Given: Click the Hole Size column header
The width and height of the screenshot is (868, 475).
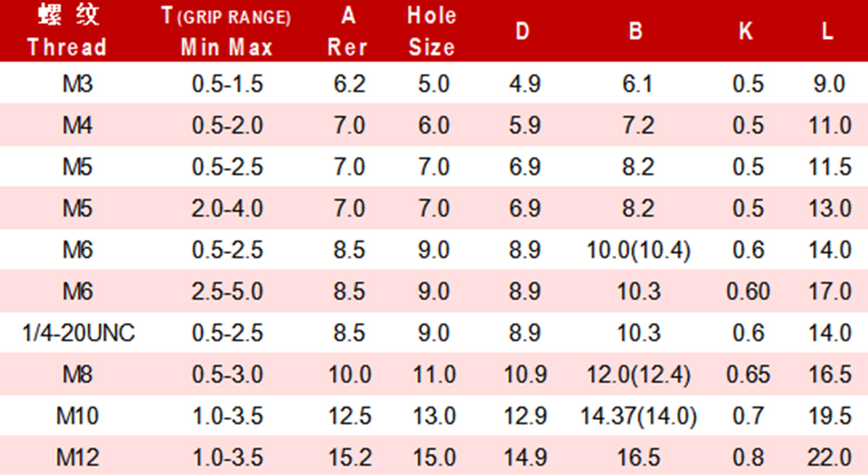Looking at the screenshot, I should [x=432, y=32].
